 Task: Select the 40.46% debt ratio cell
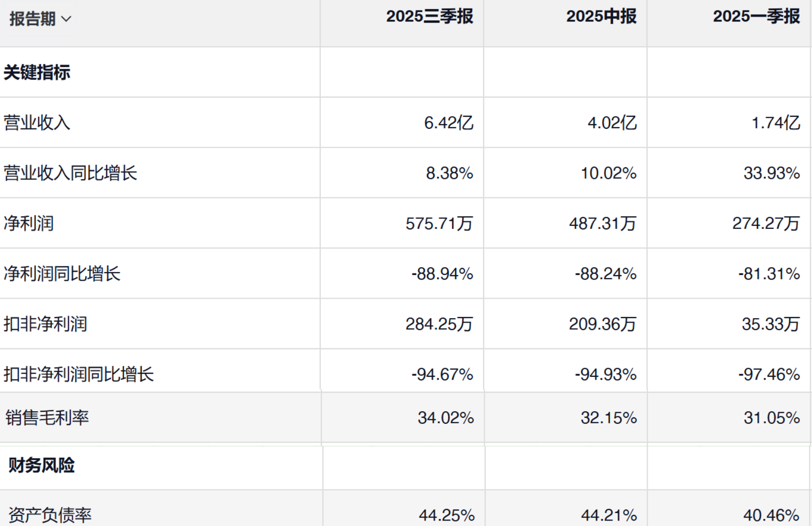tap(771, 515)
